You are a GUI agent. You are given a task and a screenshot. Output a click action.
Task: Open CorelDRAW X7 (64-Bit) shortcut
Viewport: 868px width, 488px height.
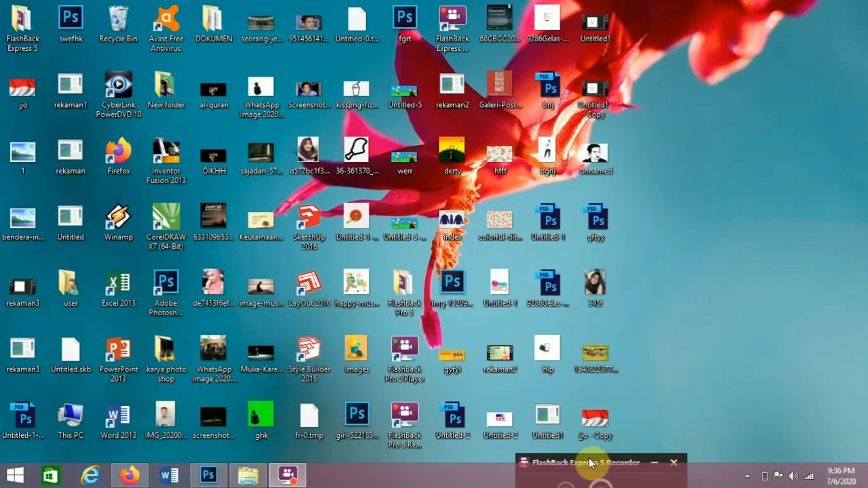tap(166, 227)
